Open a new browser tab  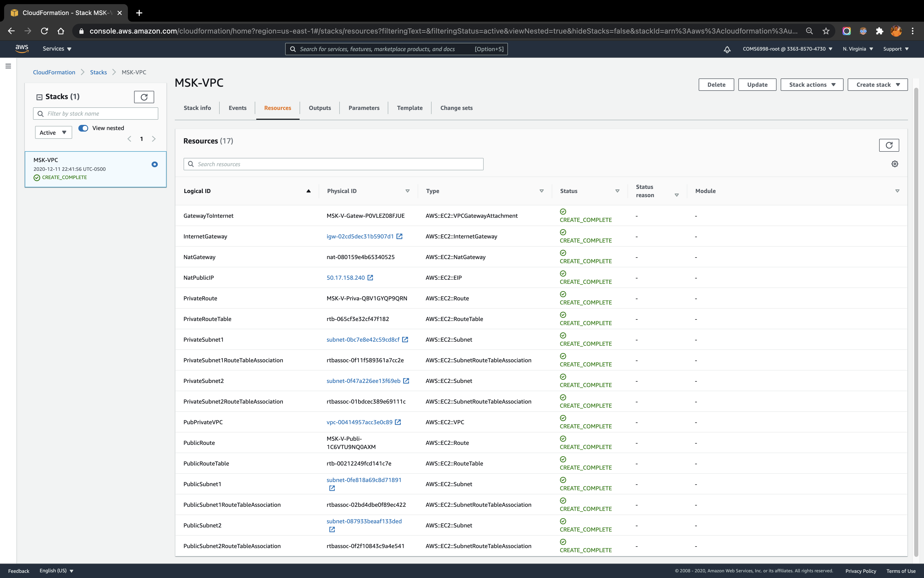(x=139, y=13)
